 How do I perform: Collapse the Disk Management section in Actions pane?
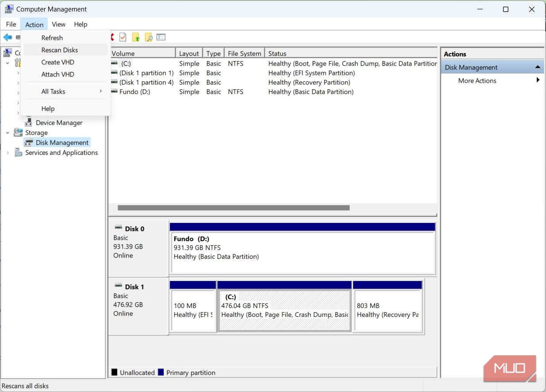pyautogui.click(x=538, y=67)
